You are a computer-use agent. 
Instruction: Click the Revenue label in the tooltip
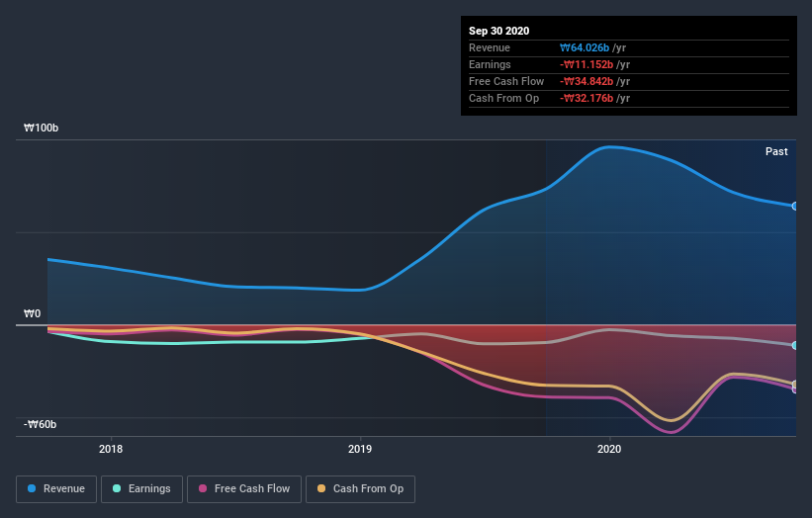coord(490,47)
